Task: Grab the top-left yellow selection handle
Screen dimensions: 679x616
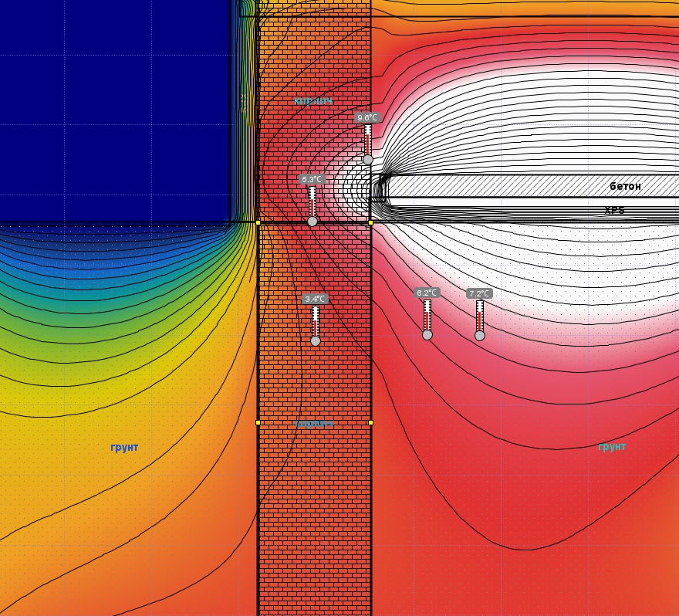Action: 258,222
